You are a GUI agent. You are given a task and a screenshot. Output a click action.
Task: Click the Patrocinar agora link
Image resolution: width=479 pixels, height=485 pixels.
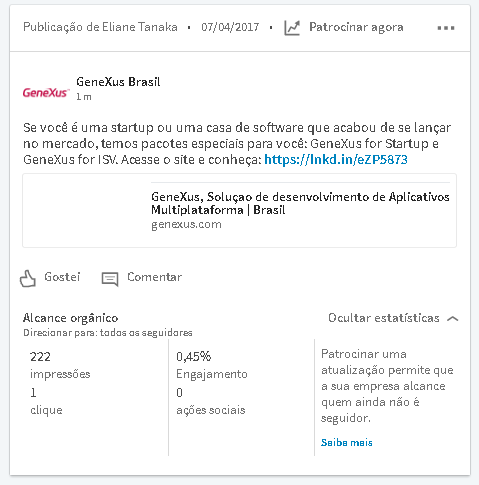356,27
